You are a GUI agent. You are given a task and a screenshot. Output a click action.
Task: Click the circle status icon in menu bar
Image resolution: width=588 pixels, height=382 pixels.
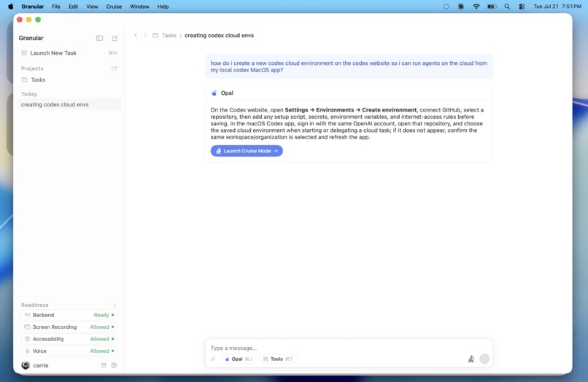coord(446,7)
